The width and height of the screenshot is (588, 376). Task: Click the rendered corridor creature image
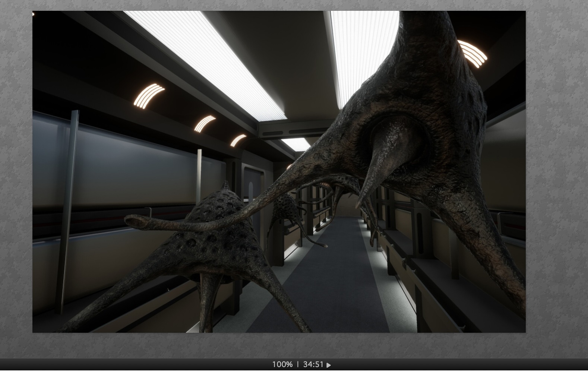coord(279,171)
